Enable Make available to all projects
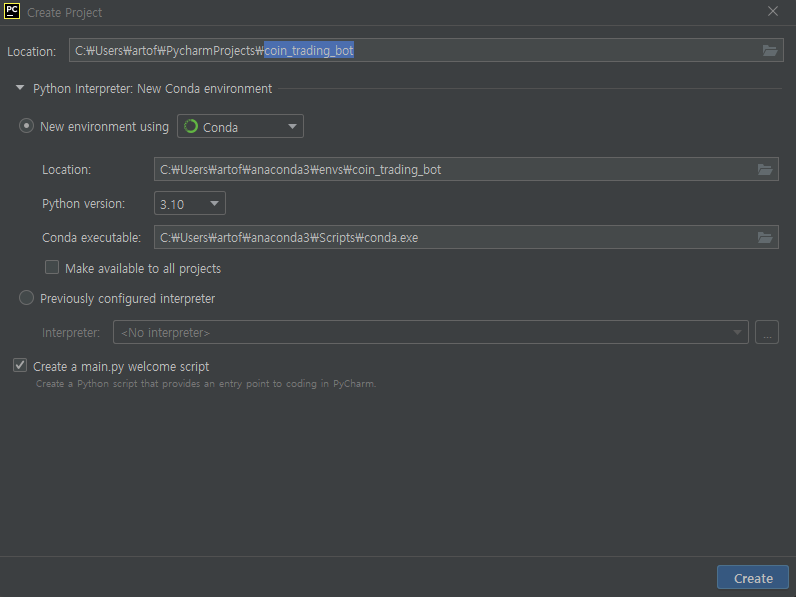Screen dimensions: 796x597 click(52, 267)
